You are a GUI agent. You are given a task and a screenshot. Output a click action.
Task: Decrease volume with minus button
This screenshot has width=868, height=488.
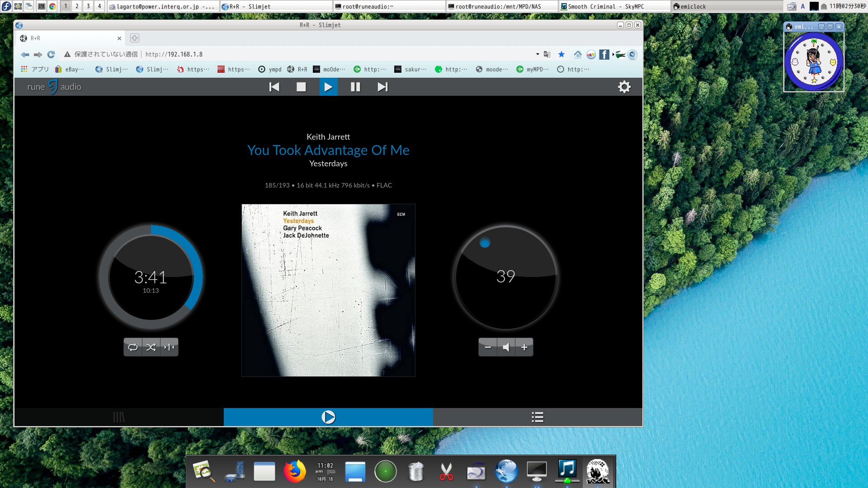pos(488,347)
